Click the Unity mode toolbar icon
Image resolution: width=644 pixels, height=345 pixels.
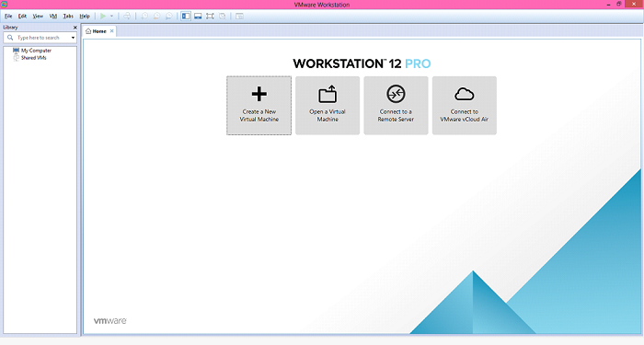pyautogui.click(x=223, y=16)
